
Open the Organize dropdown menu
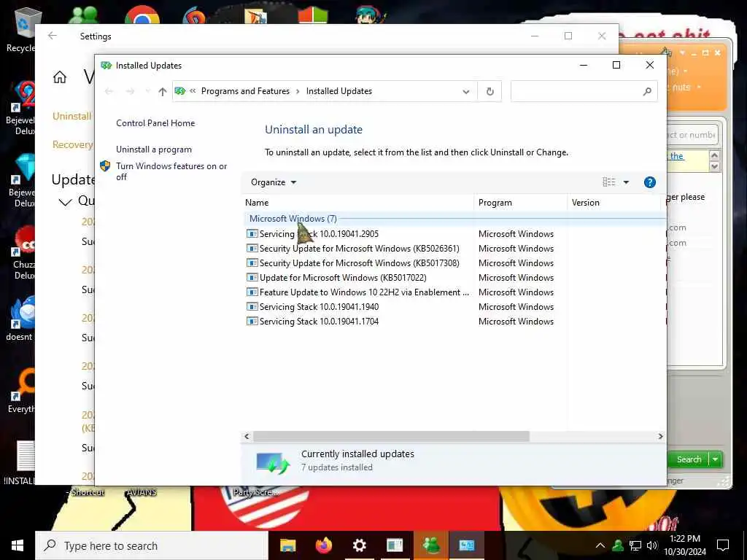[274, 182]
